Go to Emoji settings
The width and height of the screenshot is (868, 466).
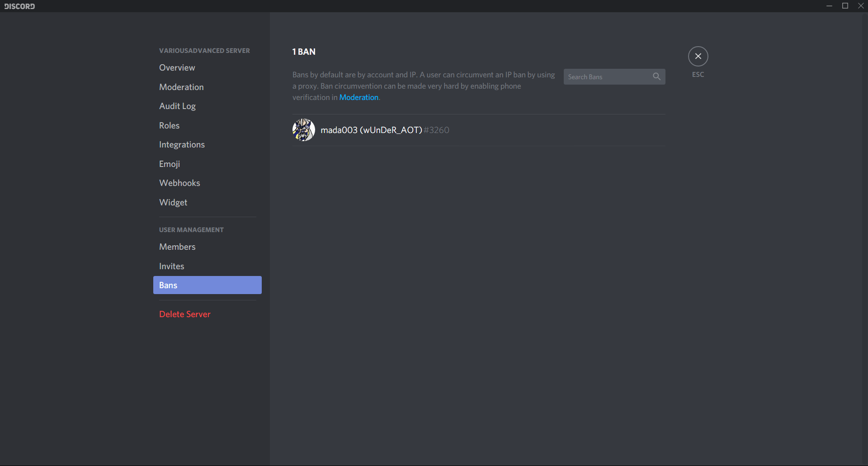click(208, 164)
